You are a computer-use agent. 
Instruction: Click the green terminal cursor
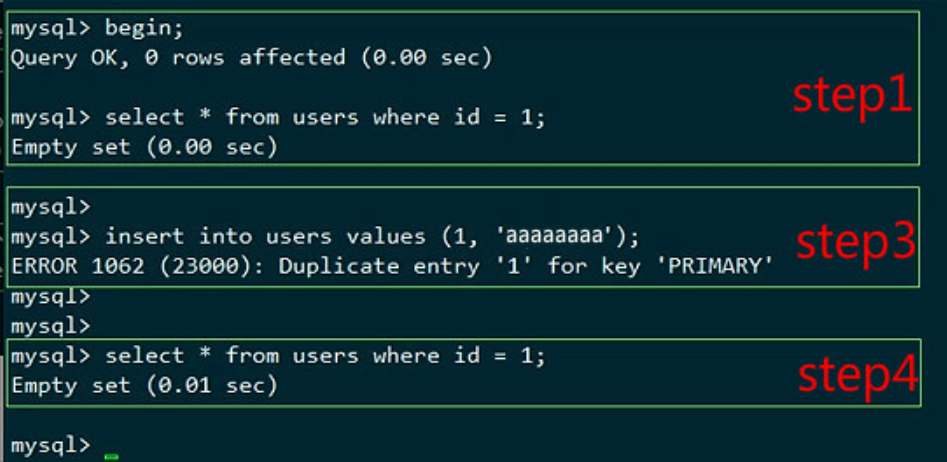click(x=111, y=456)
